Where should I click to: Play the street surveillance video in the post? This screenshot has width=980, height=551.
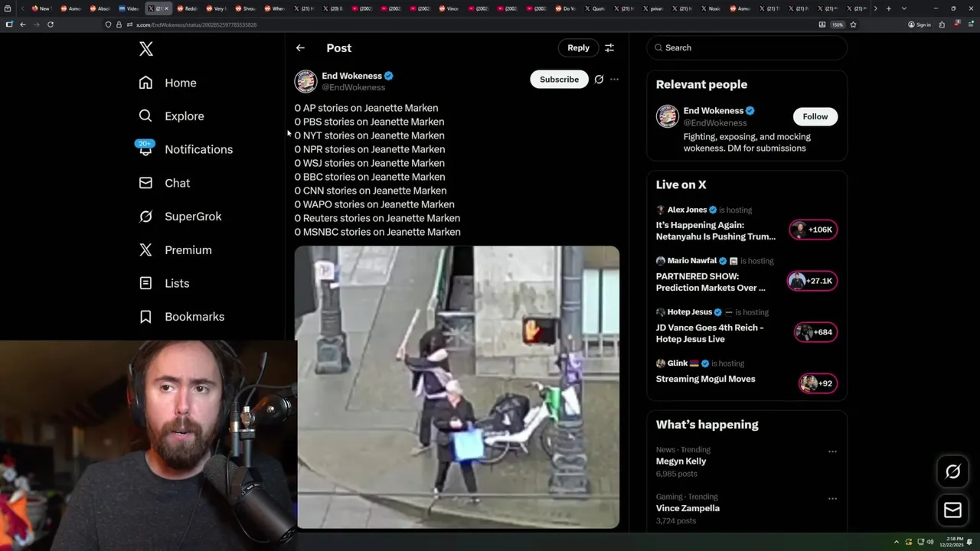click(457, 387)
